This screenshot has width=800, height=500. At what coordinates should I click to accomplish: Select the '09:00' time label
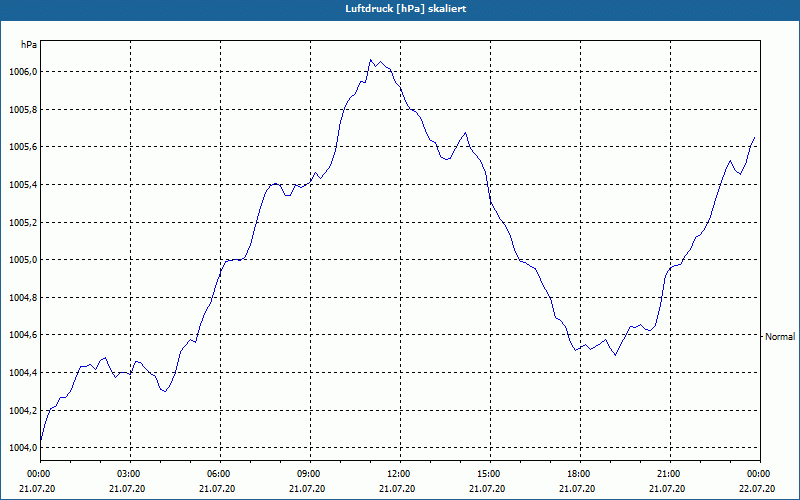tap(307, 474)
